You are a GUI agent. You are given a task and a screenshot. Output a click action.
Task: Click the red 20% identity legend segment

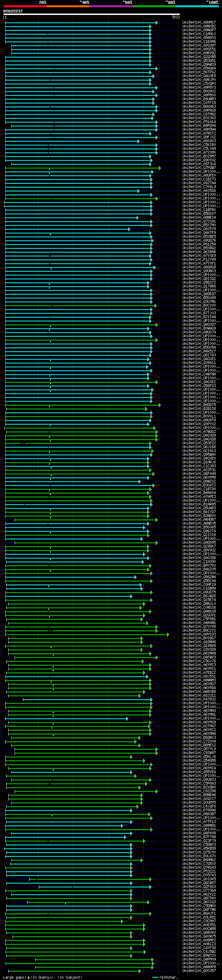coord(25,6)
